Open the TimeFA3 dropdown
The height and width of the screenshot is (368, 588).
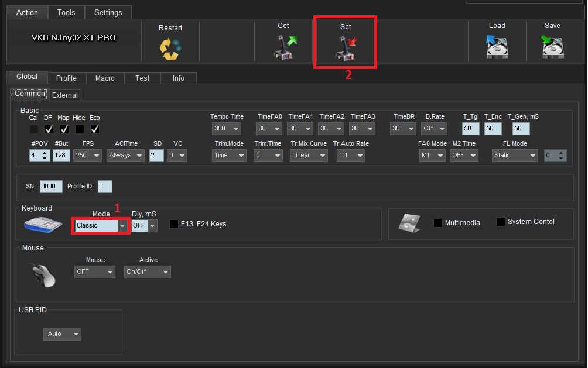pos(363,129)
